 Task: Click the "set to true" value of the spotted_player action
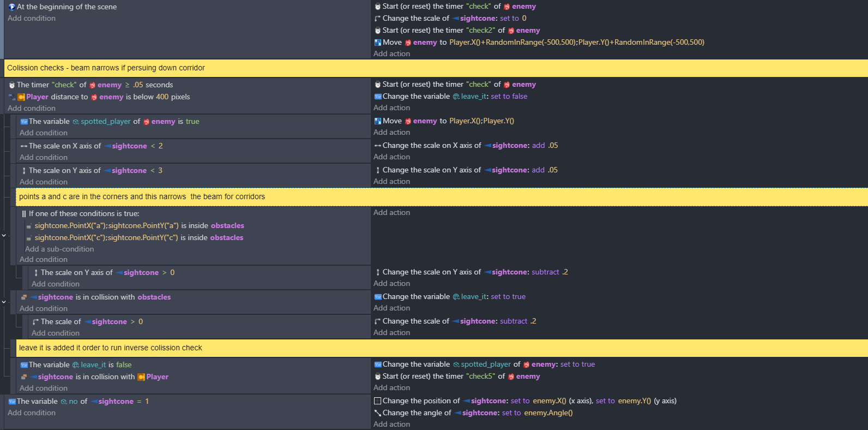(x=577, y=365)
